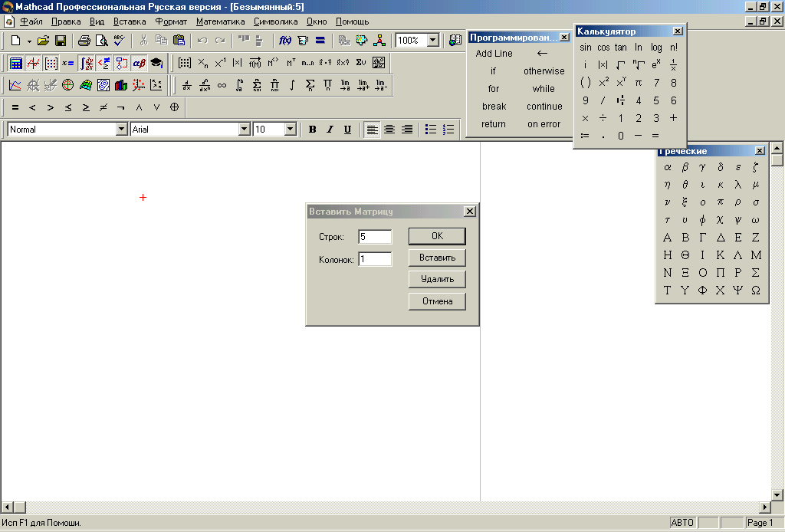785x532 pixels.
Task: Click the Вставить button in matrix dialog
Action: click(437, 258)
